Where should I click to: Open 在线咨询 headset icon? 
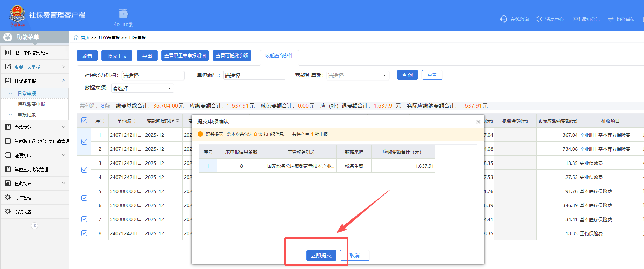tap(504, 19)
